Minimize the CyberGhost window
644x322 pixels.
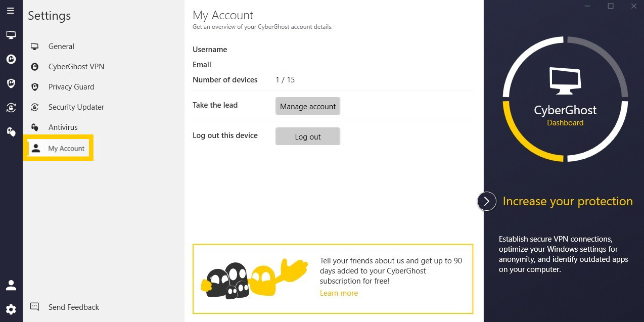[587, 6]
